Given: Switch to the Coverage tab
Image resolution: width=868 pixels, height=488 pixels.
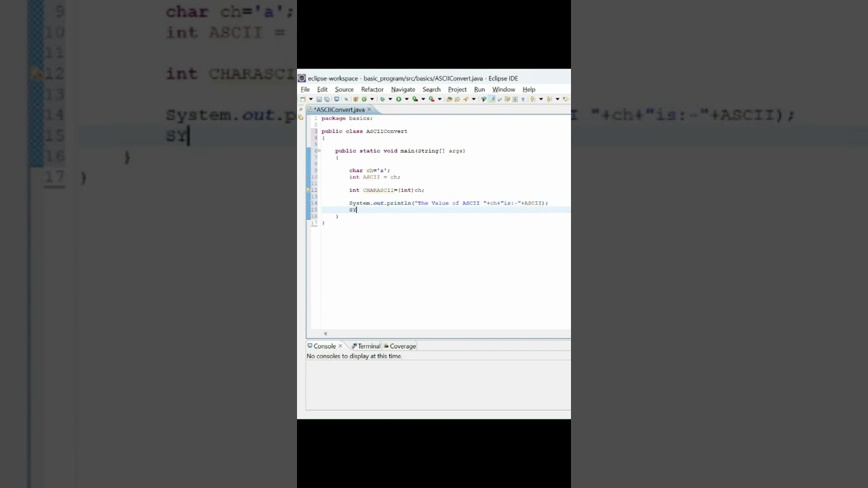Looking at the screenshot, I should [400, 346].
